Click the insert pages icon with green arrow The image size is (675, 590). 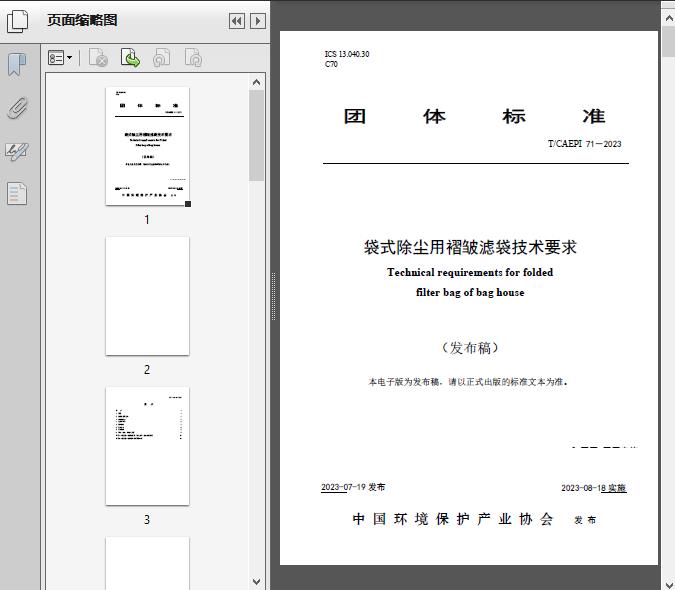point(130,58)
